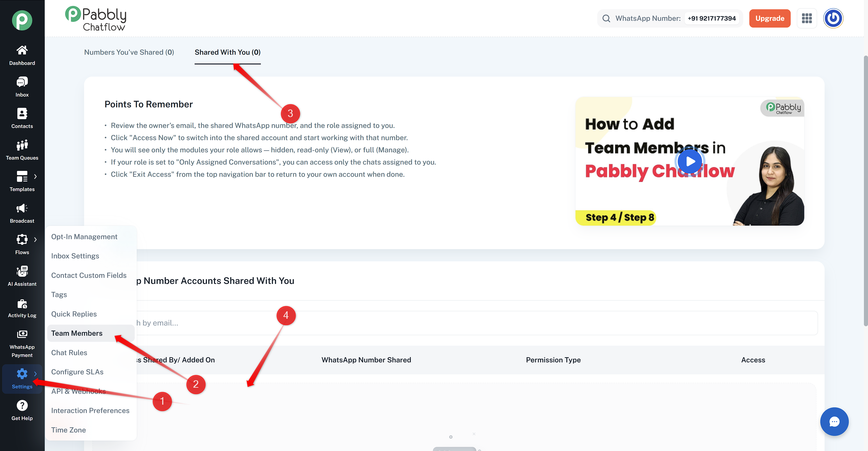
Task: Expand the Settings submenu chevron
Action: click(x=35, y=373)
